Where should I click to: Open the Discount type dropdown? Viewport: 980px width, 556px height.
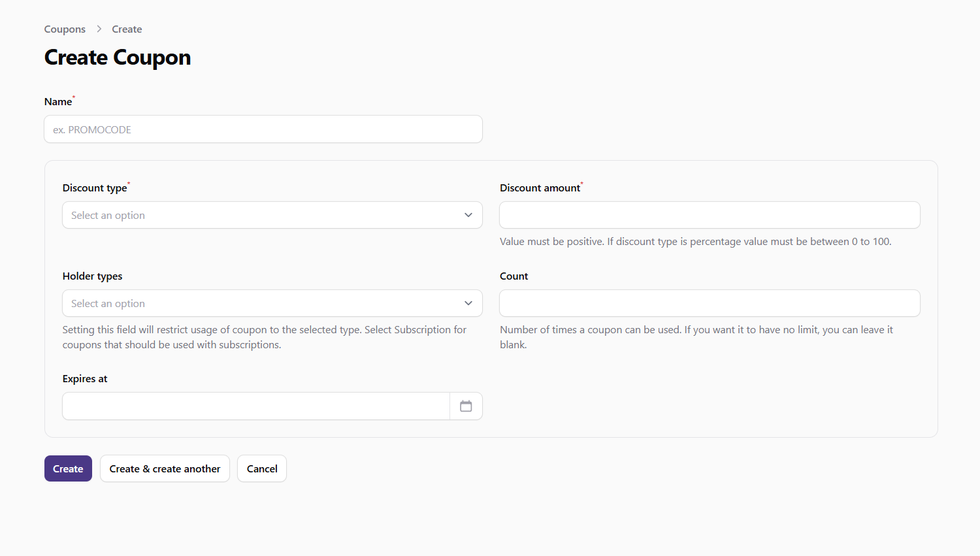[261, 215]
